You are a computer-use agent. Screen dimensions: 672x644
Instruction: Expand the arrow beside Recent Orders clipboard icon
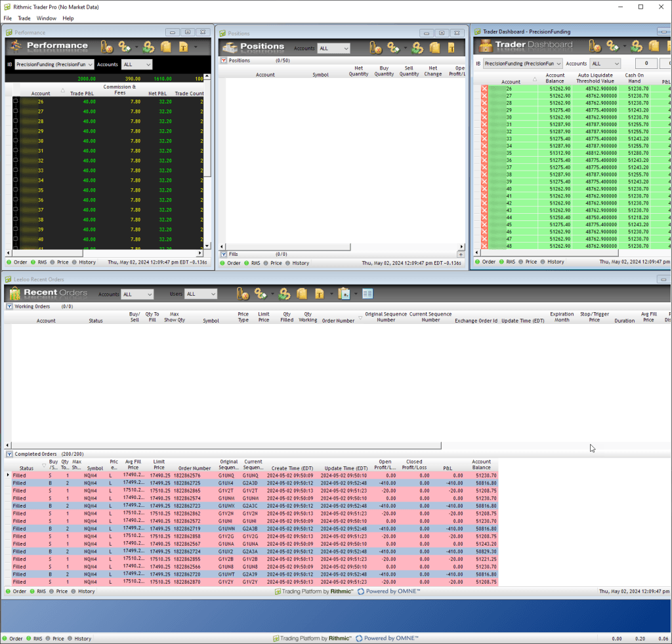[x=356, y=294]
